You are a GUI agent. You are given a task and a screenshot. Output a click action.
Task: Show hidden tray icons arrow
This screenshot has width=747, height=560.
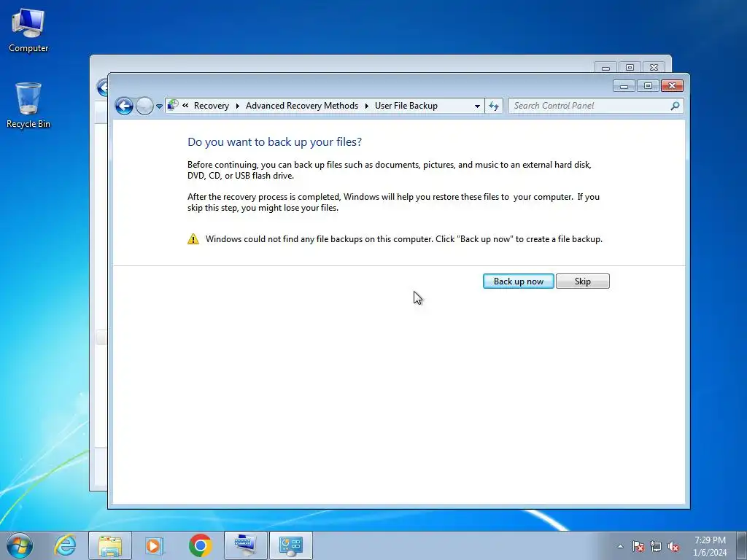[620, 546]
